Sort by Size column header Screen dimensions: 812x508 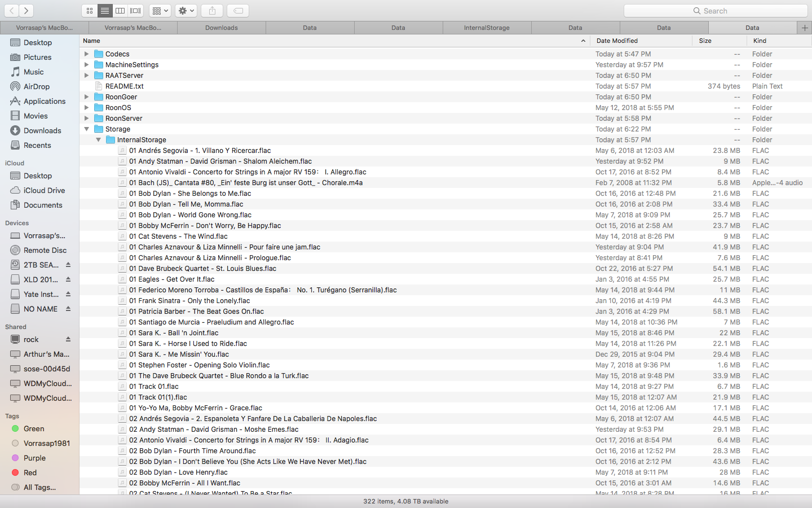[x=719, y=41]
